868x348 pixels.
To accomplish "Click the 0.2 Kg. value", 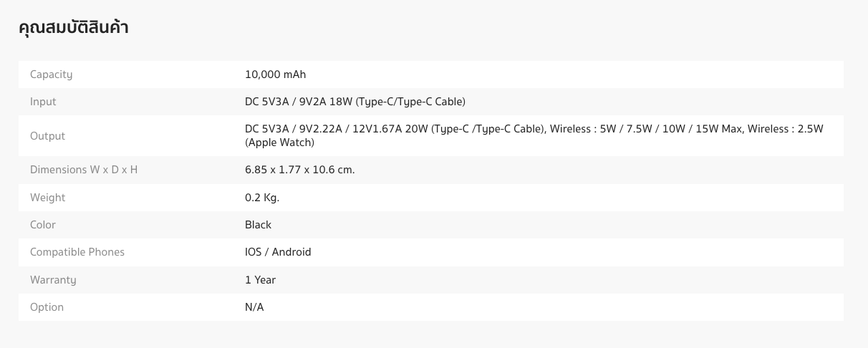I will pos(262,198).
